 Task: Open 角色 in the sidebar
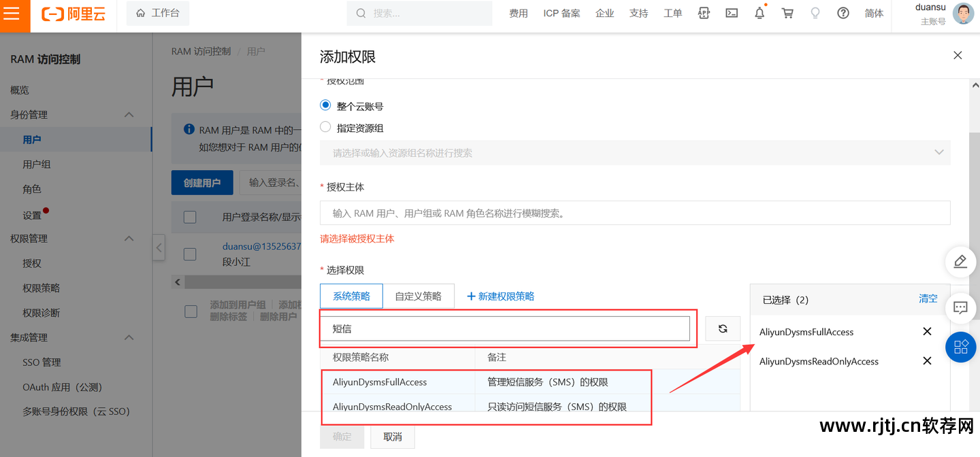coord(32,189)
